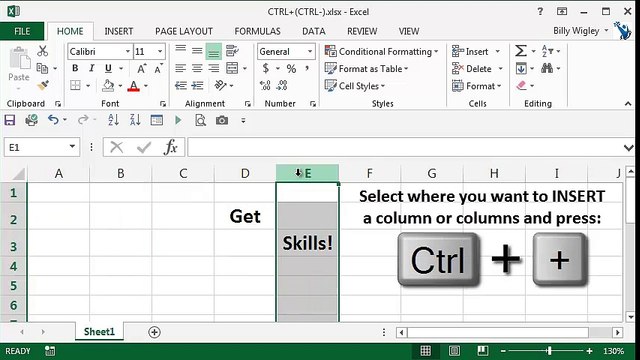
Task: Toggle Wrap Text
Action: tap(232, 51)
